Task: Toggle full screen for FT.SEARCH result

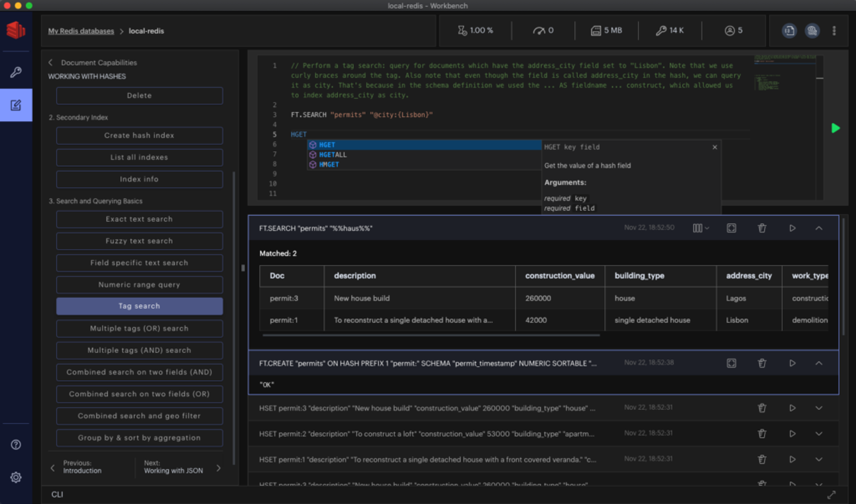Action: click(731, 228)
